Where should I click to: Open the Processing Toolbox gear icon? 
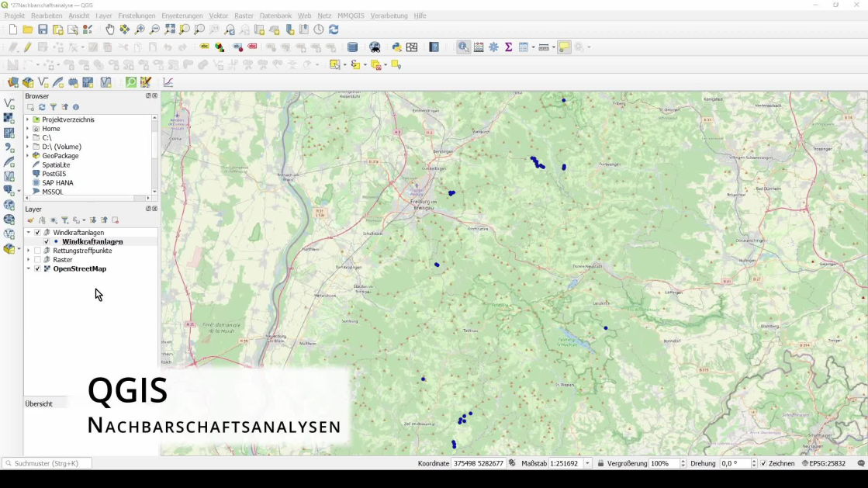click(494, 47)
